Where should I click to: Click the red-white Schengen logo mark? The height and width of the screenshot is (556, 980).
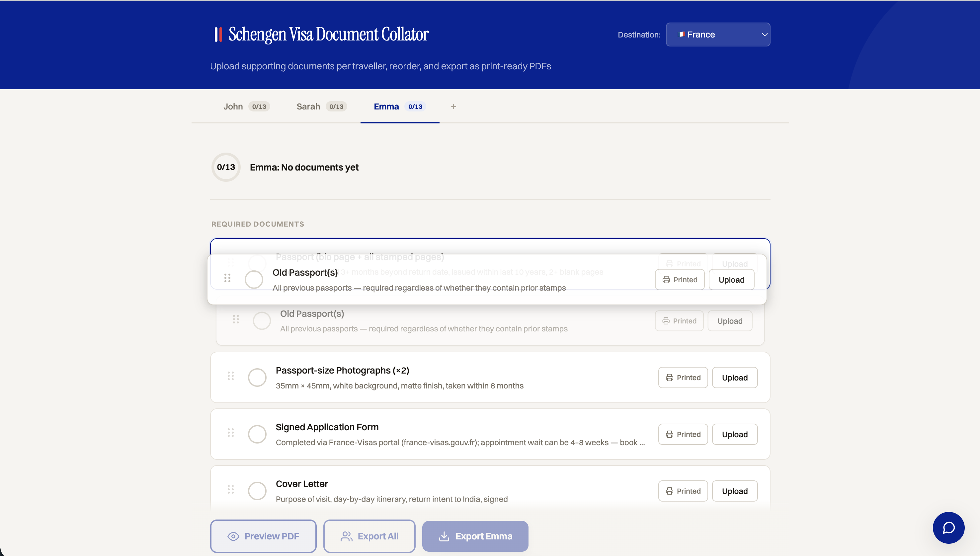tap(218, 35)
